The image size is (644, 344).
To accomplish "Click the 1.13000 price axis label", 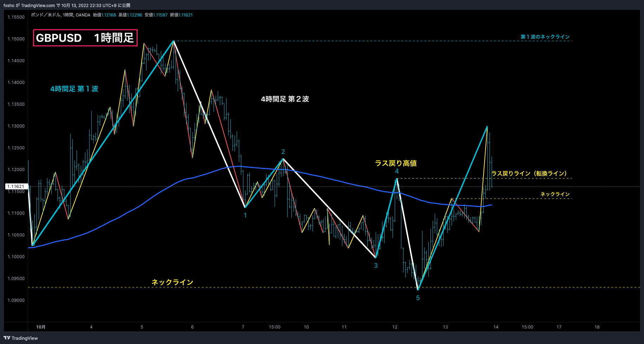I will [16, 126].
